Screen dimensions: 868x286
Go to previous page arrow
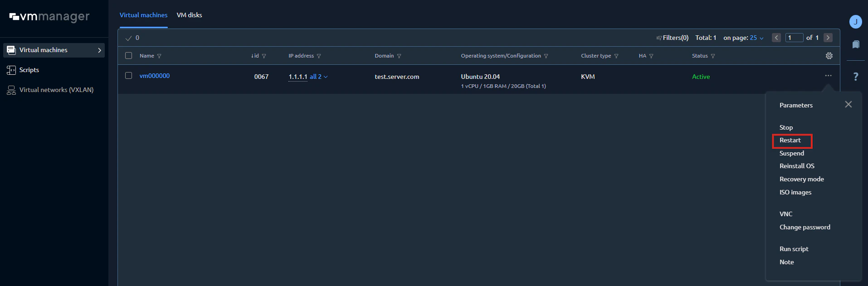(x=776, y=38)
